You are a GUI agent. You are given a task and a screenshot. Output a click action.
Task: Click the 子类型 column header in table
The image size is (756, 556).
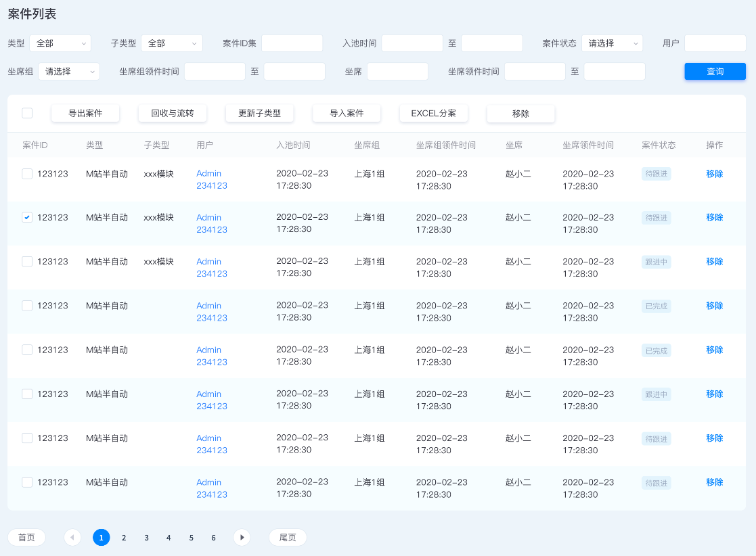pyautogui.click(x=157, y=145)
